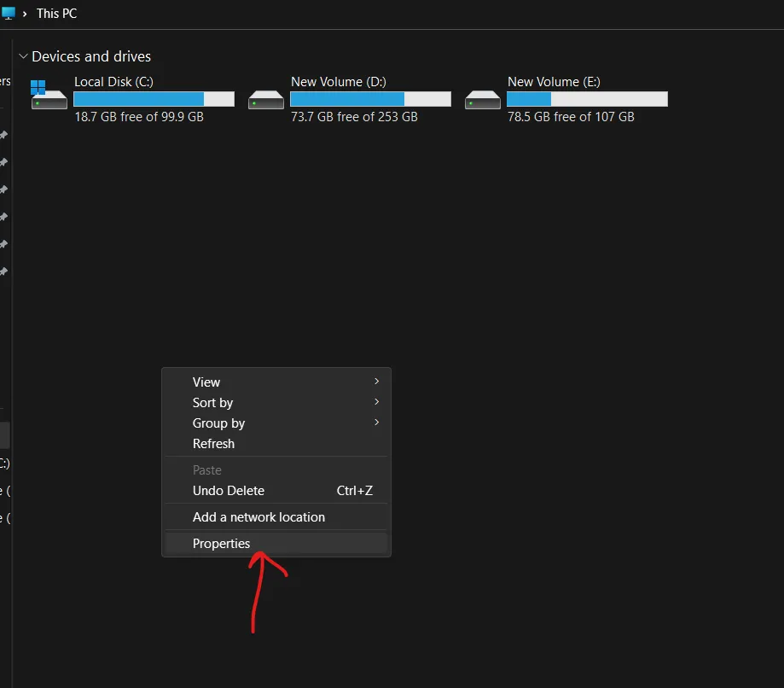This screenshot has height=688, width=784.
Task: Expand the View submenu arrow
Action: click(x=376, y=382)
